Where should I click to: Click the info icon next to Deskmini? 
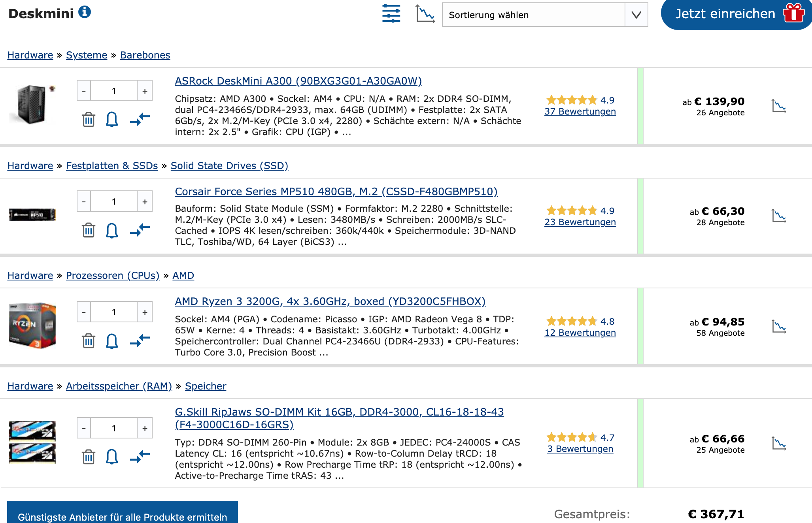tap(84, 12)
